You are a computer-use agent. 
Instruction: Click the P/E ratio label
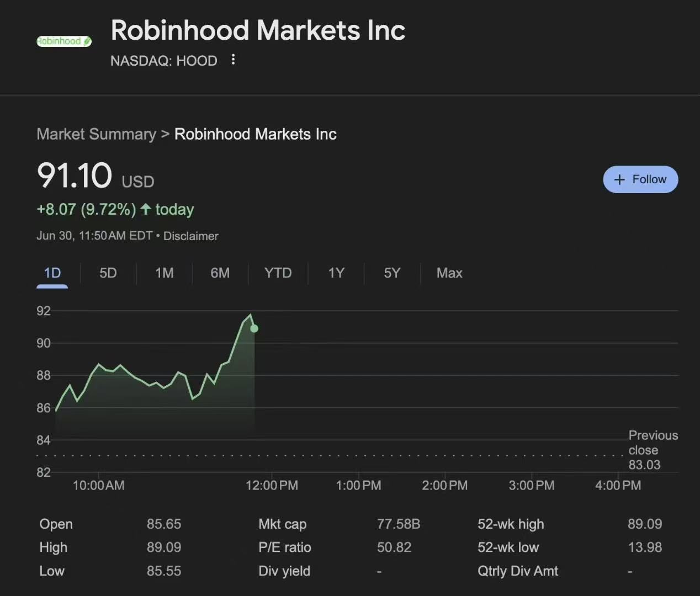coord(285,547)
